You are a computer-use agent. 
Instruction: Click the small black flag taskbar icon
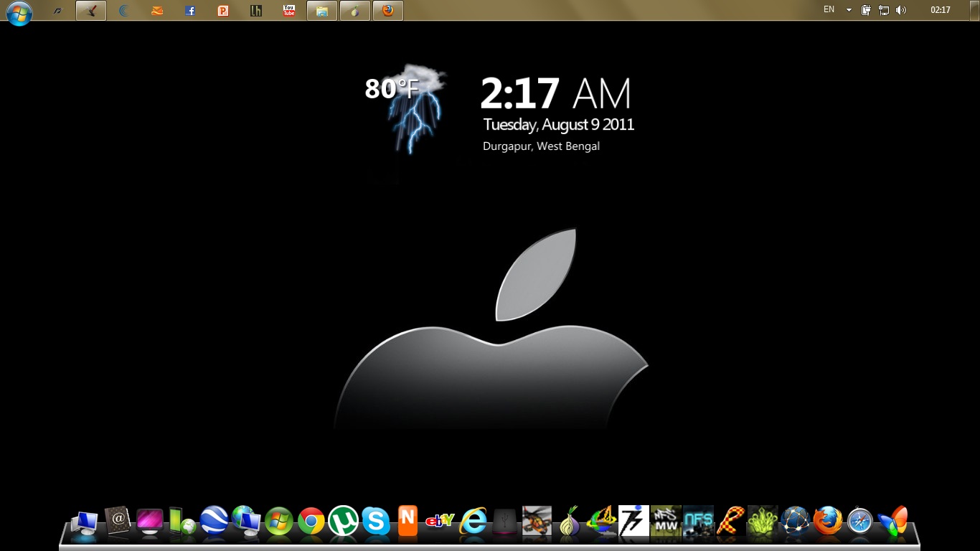(58, 11)
